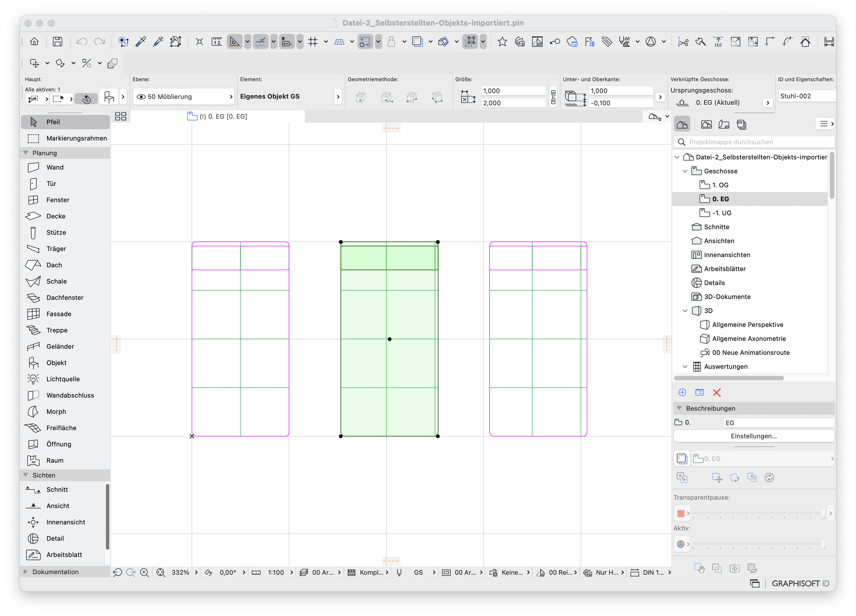Toggle the XY tracker button

click(287, 42)
